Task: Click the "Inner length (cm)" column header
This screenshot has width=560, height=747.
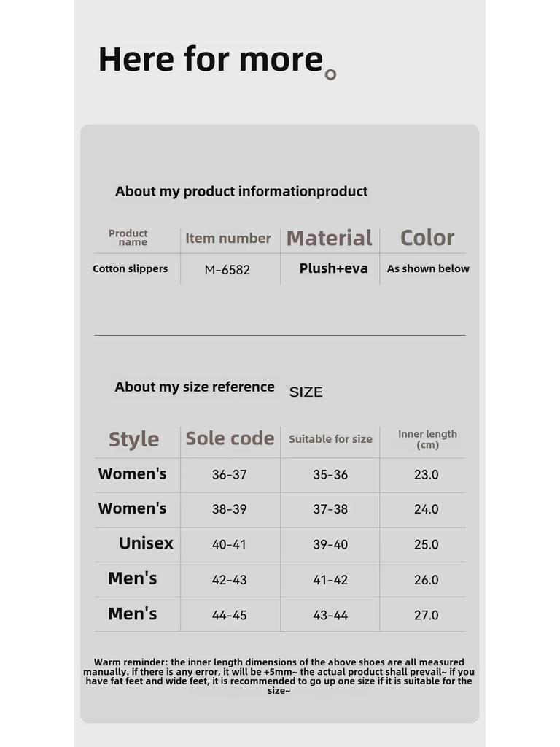Action: click(427, 439)
